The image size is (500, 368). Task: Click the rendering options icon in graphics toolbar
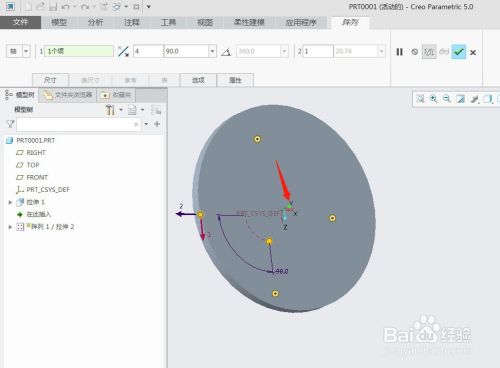[474, 99]
